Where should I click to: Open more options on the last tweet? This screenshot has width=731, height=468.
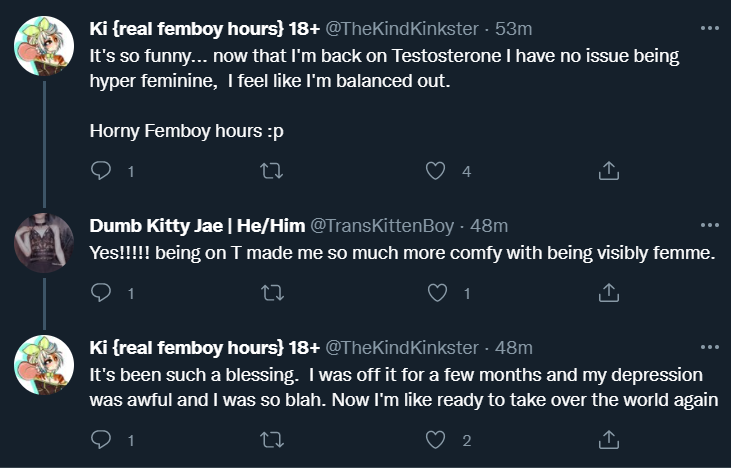pyautogui.click(x=710, y=347)
